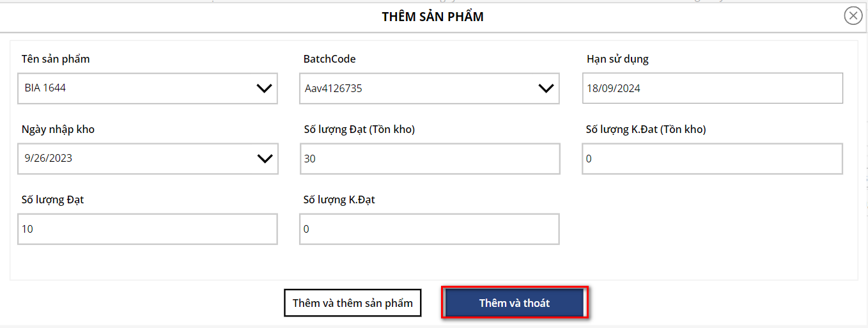The image size is (868, 328).
Task: Click the Ngày nhập kho field label
Action: (x=58, y=129)
